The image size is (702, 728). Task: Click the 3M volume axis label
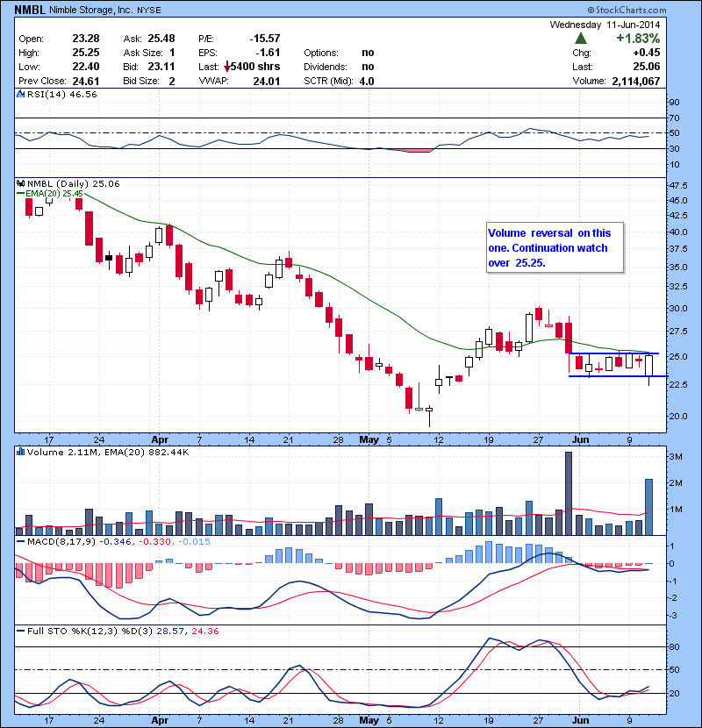pos(676,457)
